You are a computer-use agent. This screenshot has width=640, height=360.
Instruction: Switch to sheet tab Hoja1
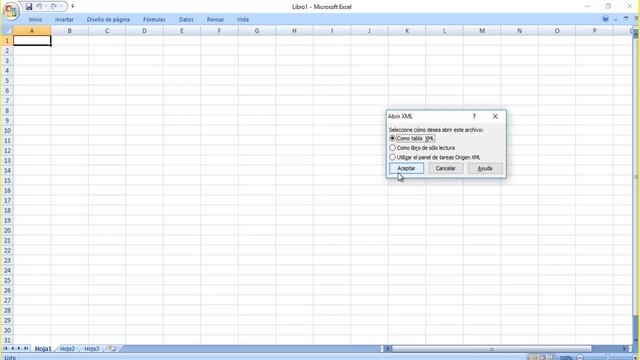pos(43,349)
